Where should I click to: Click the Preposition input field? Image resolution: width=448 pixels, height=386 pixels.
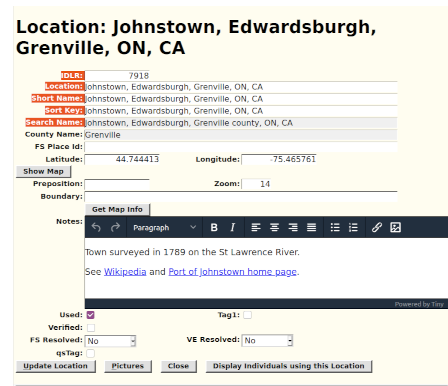coord(117,184)
